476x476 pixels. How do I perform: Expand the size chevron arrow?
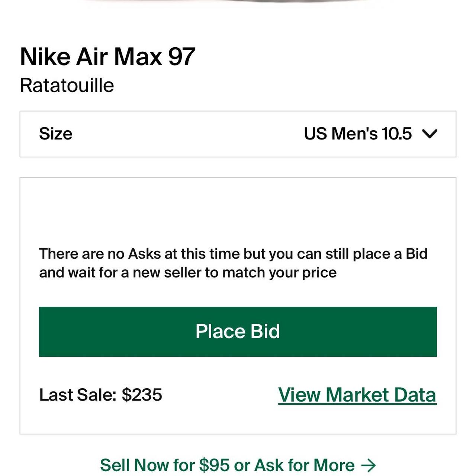tap(430, 134)
